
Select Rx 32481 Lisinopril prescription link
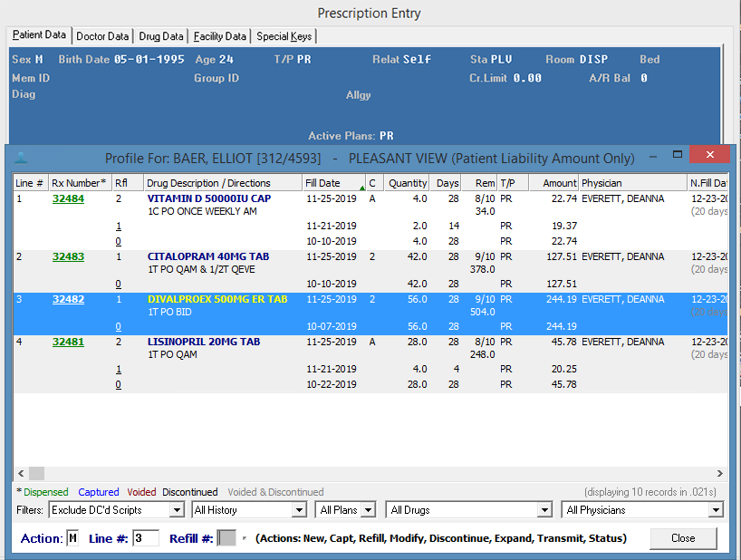68,343
